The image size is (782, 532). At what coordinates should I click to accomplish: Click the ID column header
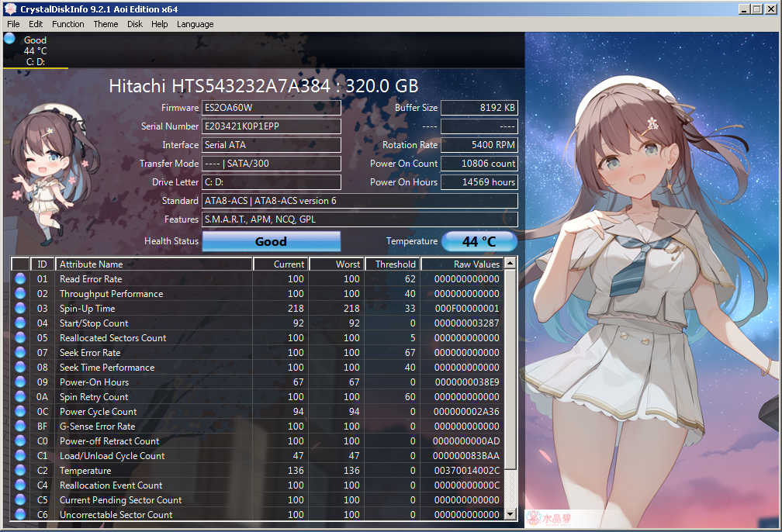43,264
